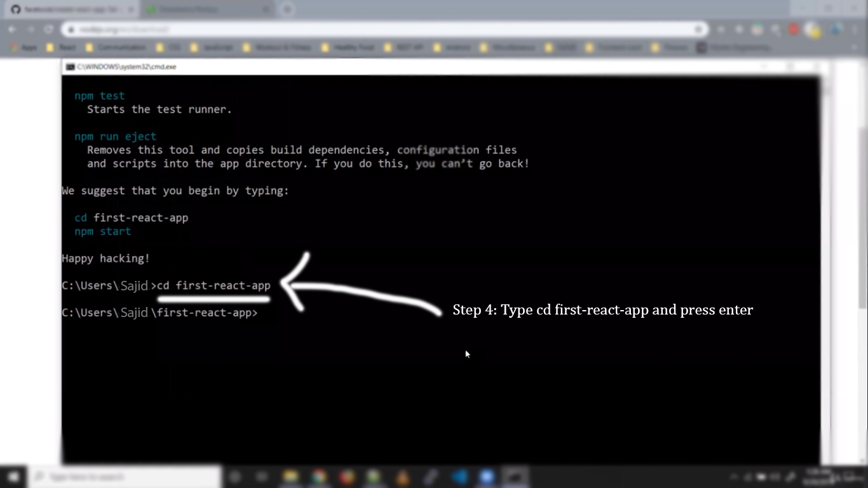Click the C:\Users\Sajid\first-react-app> prompt
The width and height of the screenshot is (868, 488).
click(x=159, y=313)
